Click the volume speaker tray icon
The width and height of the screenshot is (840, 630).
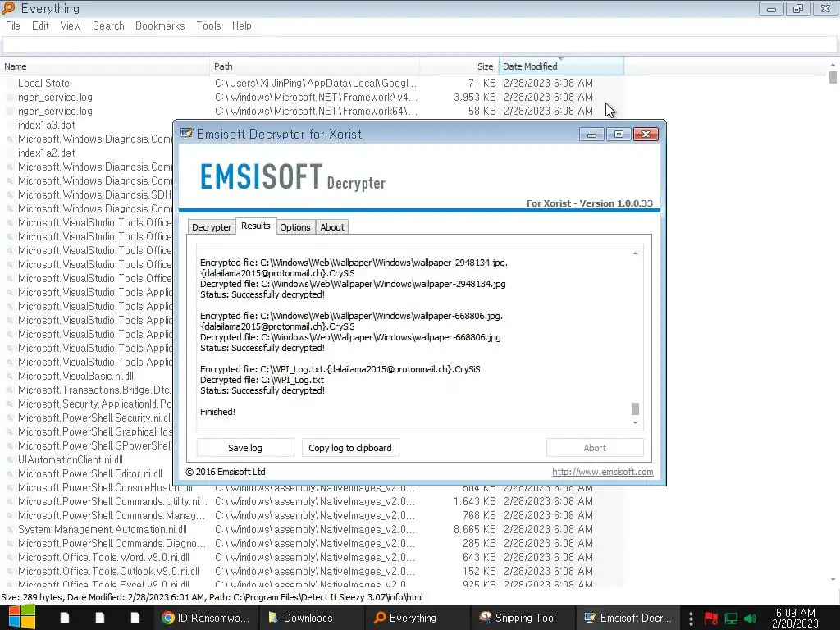[750, 619]
